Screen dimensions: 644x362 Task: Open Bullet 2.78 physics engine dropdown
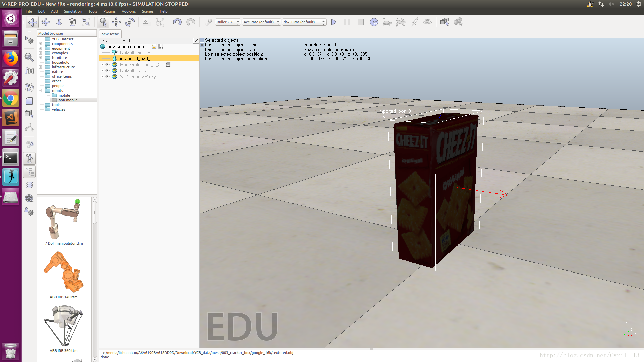228,22
